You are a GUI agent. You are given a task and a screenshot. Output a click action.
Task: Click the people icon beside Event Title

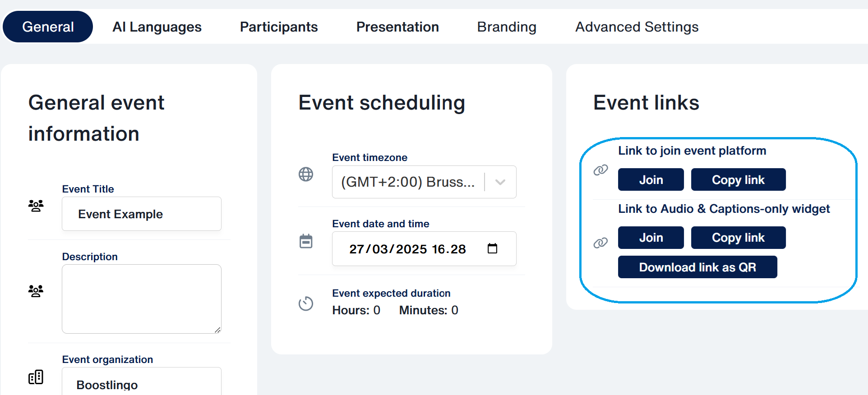[36, 206]
